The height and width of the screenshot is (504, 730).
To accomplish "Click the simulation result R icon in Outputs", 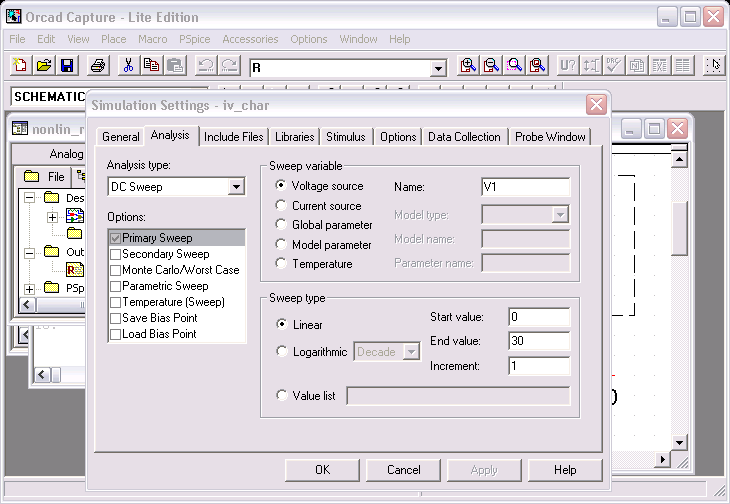I will (x=74, y=270).
